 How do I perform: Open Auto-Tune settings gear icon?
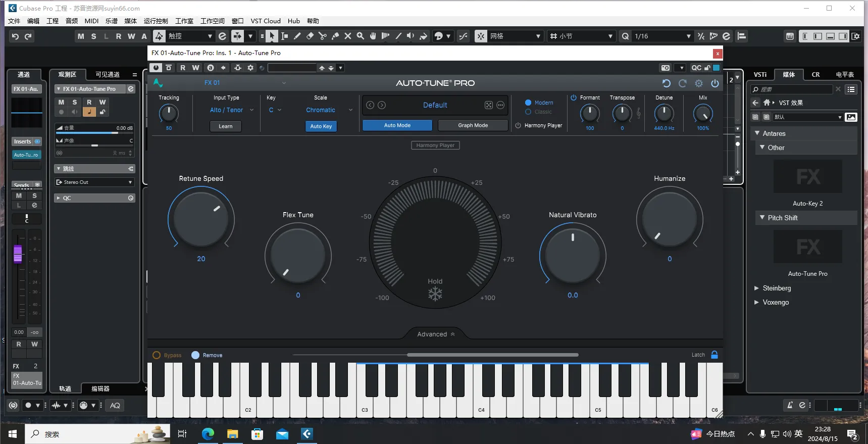tap(699, 83)
